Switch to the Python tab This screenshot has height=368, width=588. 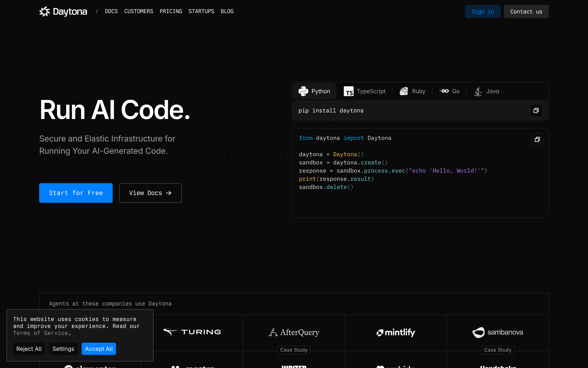point(314,91)
